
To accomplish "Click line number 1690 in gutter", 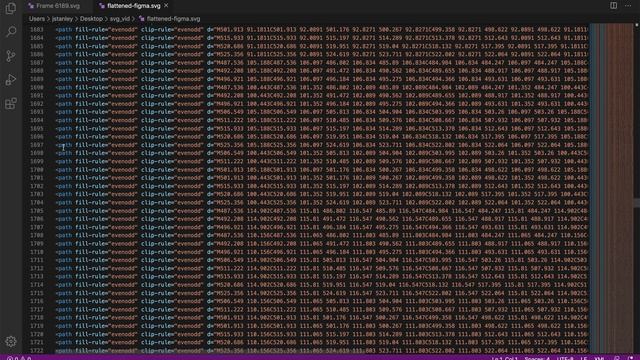I will tap(36, 87).
